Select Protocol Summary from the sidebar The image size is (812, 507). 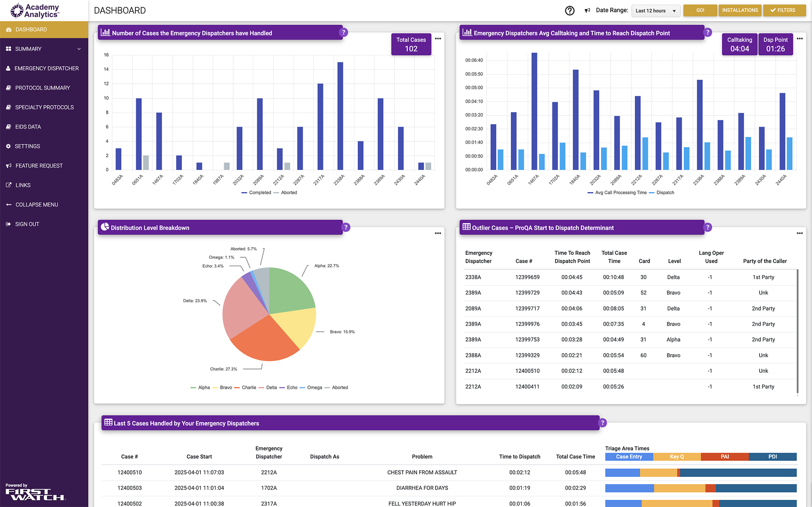click(x=42, y=88)
